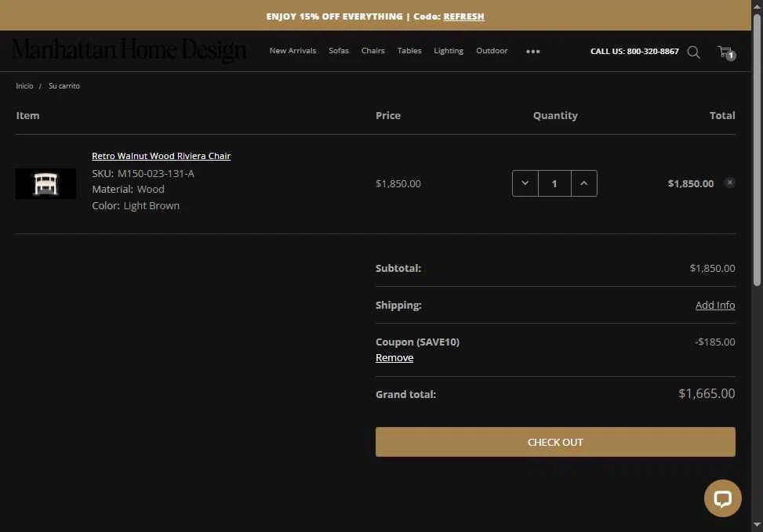Click the Riviera Chair thumbnail image

(45, 184)
